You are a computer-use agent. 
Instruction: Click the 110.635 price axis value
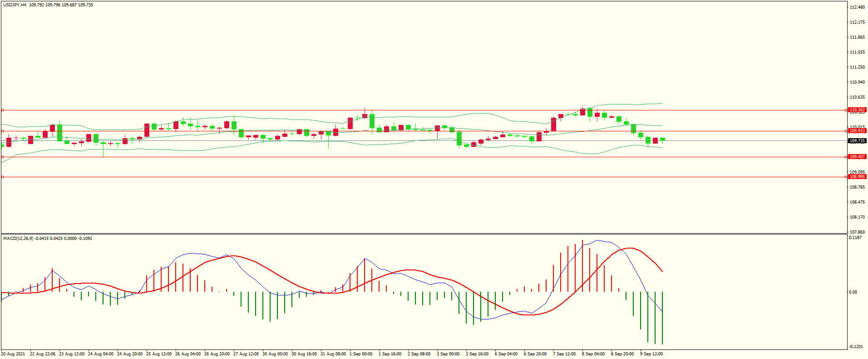point(857,97)
